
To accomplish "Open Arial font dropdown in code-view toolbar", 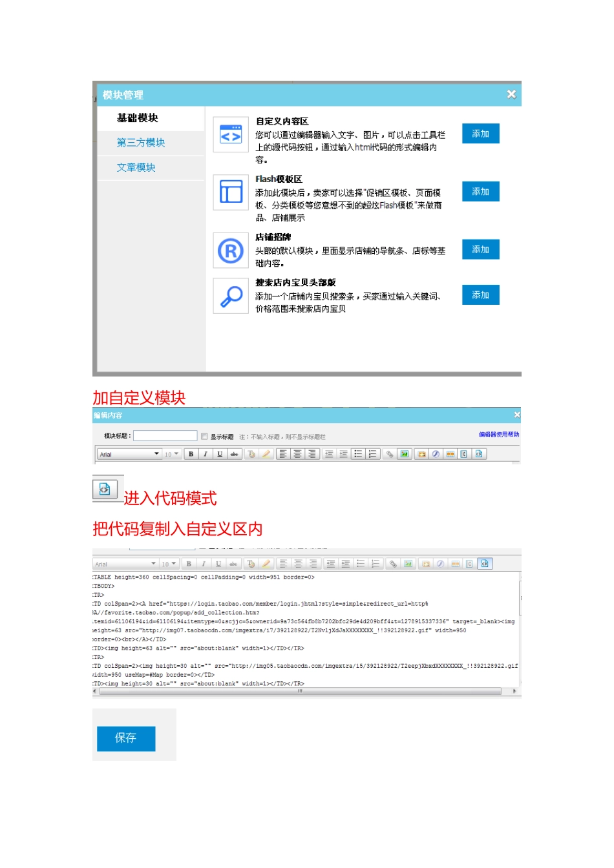I will click(x=126, y=564).
